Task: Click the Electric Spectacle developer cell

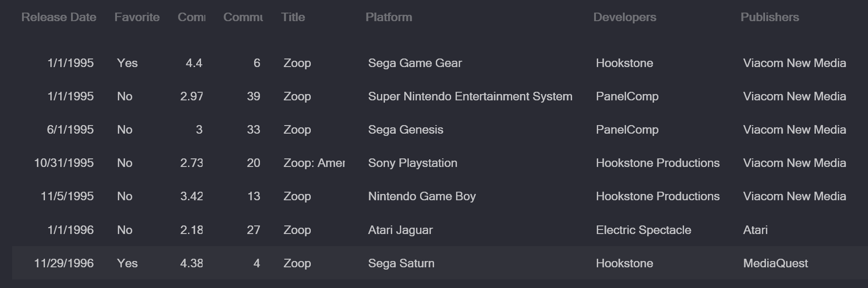Action: [x=644, y=230]
